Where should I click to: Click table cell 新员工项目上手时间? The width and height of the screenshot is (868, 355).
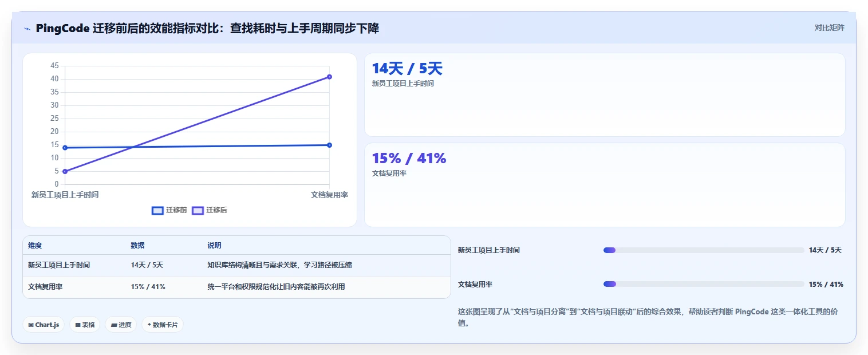(59, 265)
